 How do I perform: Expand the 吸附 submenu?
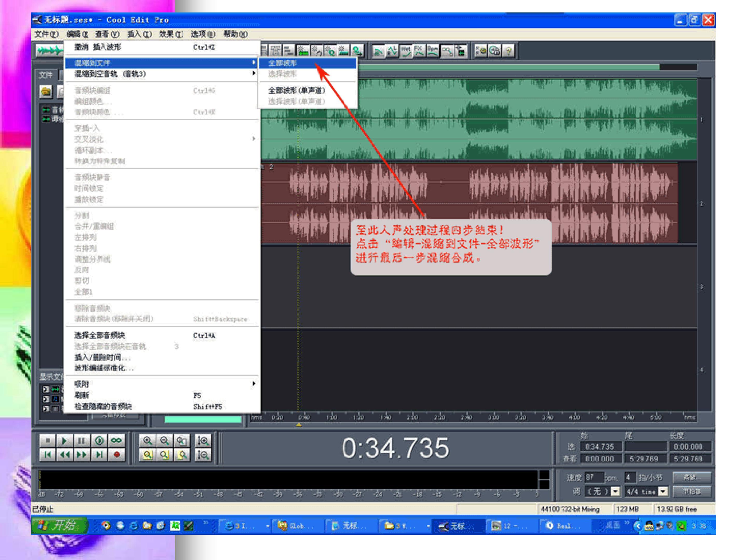pos(162,384)
